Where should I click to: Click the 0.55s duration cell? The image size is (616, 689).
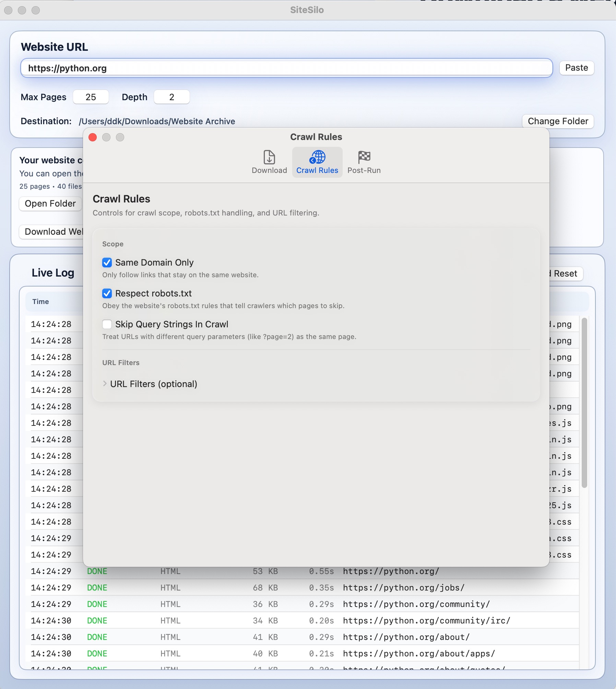tap(321, 571)
